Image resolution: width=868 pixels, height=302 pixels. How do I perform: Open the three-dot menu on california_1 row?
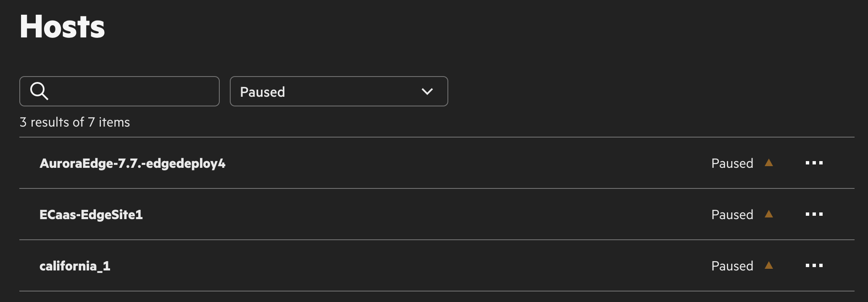point(814,265)
